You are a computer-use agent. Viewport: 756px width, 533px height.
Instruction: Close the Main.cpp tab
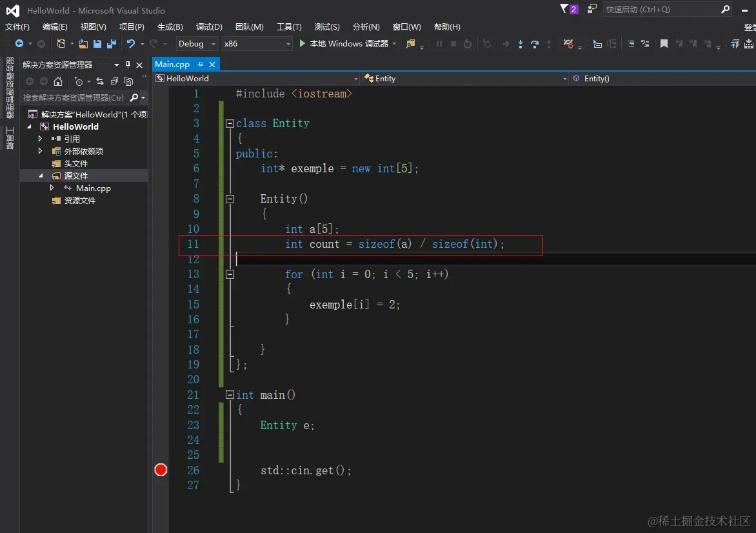tap(212, 64)
